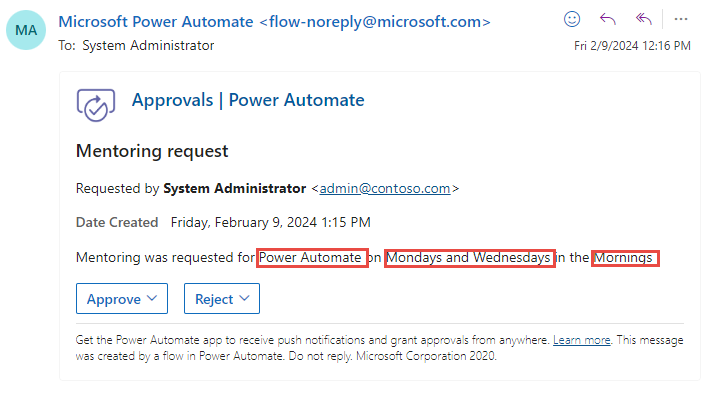Click the Reply All double-arrow icon
The image size is (708, 402).
[644, 19]
